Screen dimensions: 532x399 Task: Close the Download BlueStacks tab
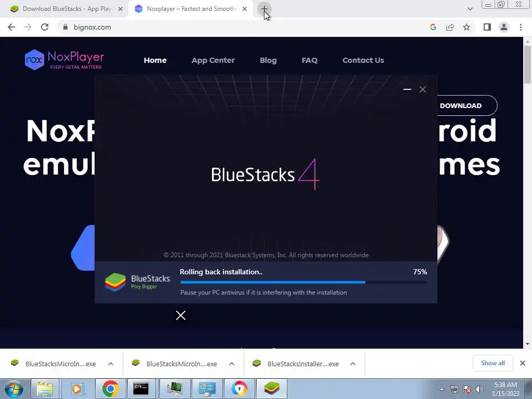[x=121, y=9]
